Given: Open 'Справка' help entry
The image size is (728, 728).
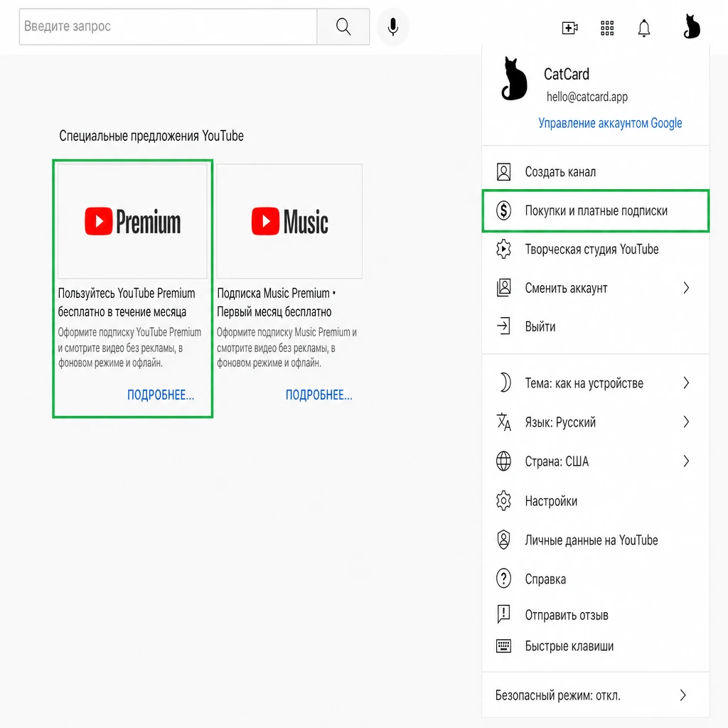Looking at the screenshot, I should (596, 579).
